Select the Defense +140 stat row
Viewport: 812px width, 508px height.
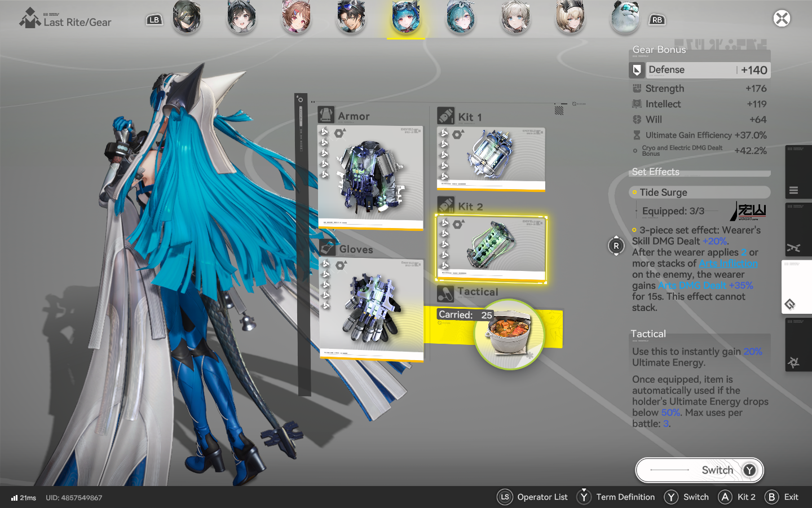[700, 70]
